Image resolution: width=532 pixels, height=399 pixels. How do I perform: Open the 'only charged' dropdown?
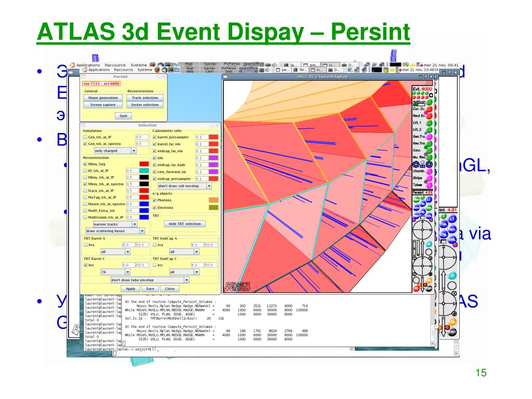115,151
